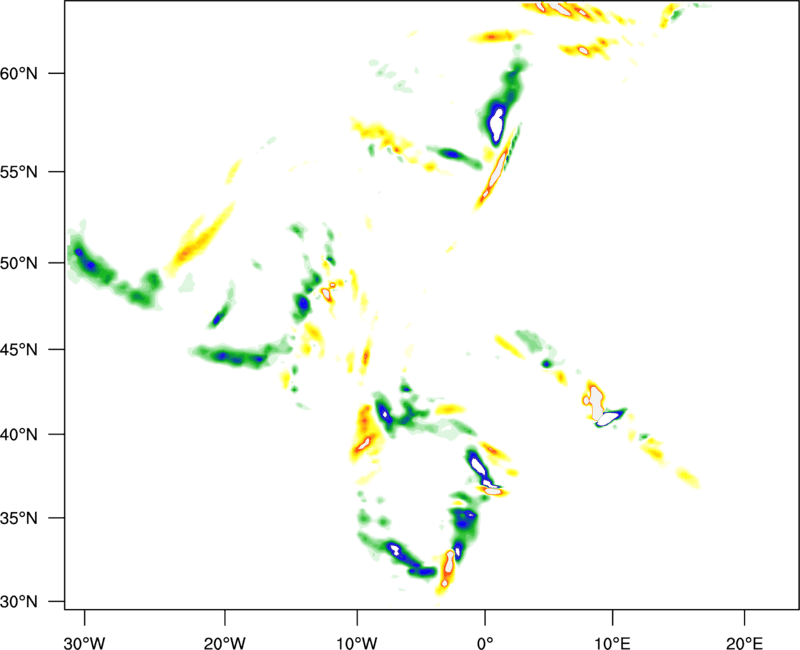The width and height of the screenshot is (800, 650).
Task: Click the 10°E longitude label
Action: pos(612,643)
